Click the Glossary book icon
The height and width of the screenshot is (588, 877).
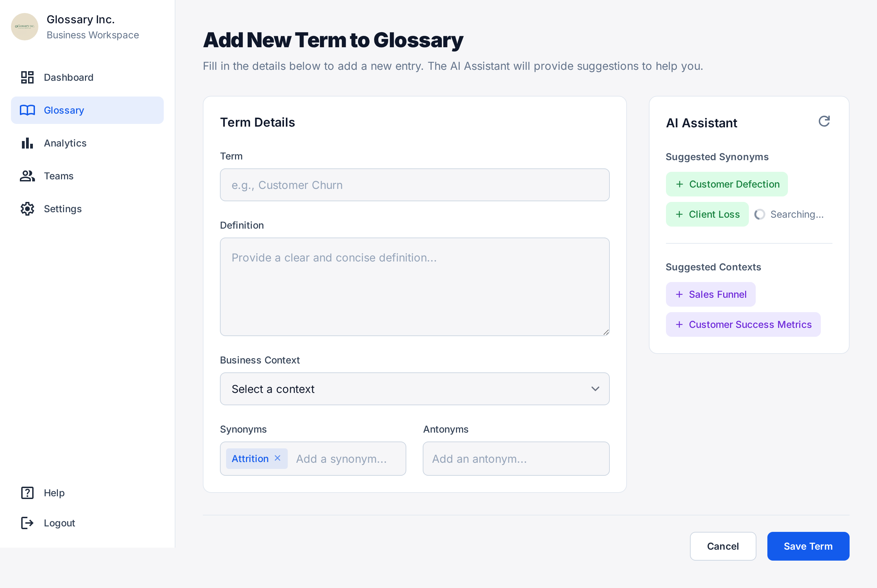[x=27, y=110]
